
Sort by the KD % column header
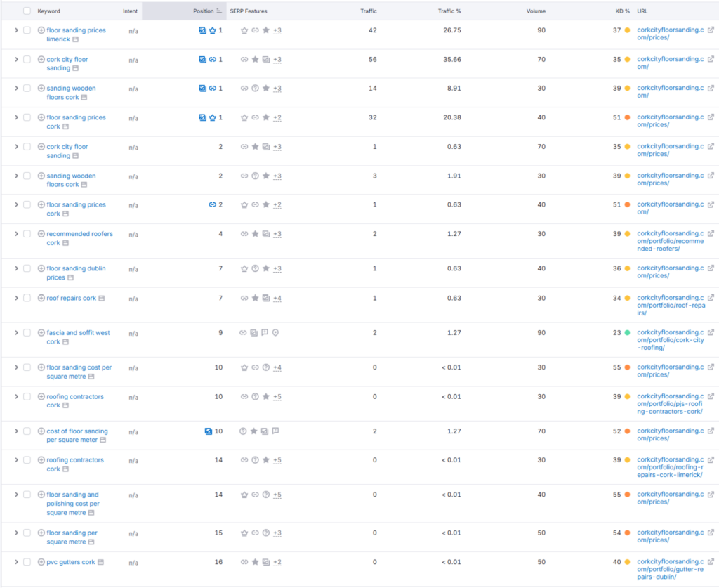pyautogui.click(x=622, y=11)
